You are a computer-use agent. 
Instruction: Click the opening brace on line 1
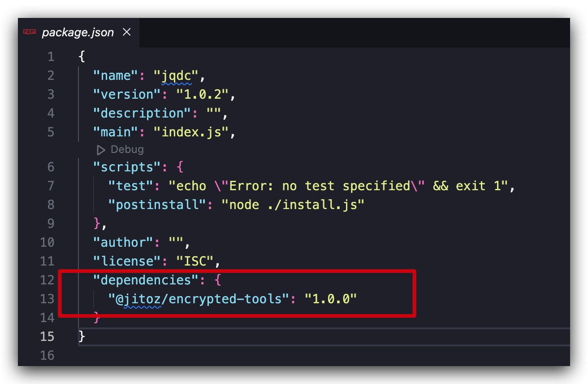coord(82,57)
